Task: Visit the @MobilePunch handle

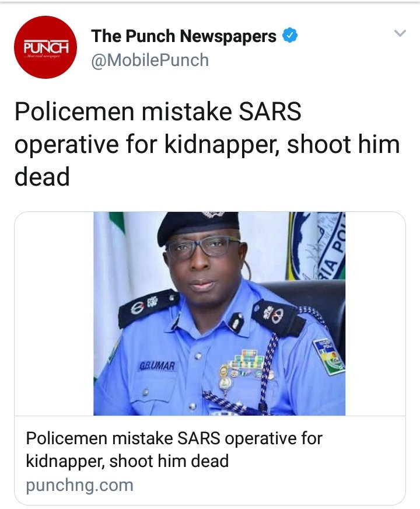Action: [x=150, y=60]
